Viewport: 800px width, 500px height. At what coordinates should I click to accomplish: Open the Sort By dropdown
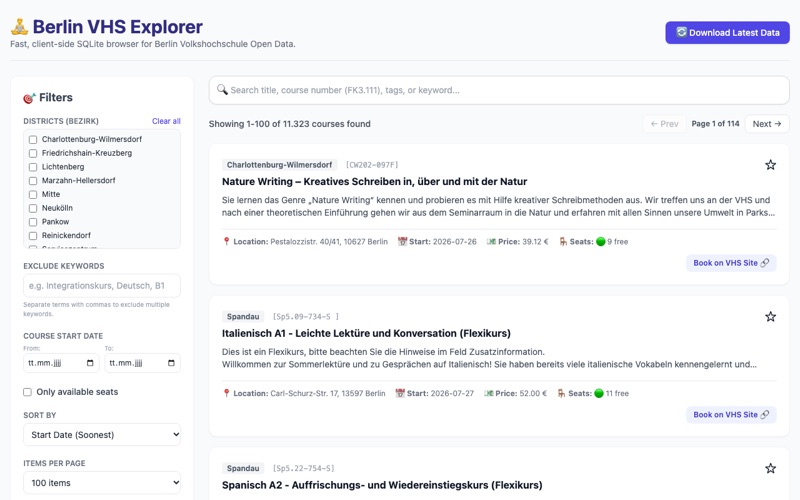tap(102, 435)
